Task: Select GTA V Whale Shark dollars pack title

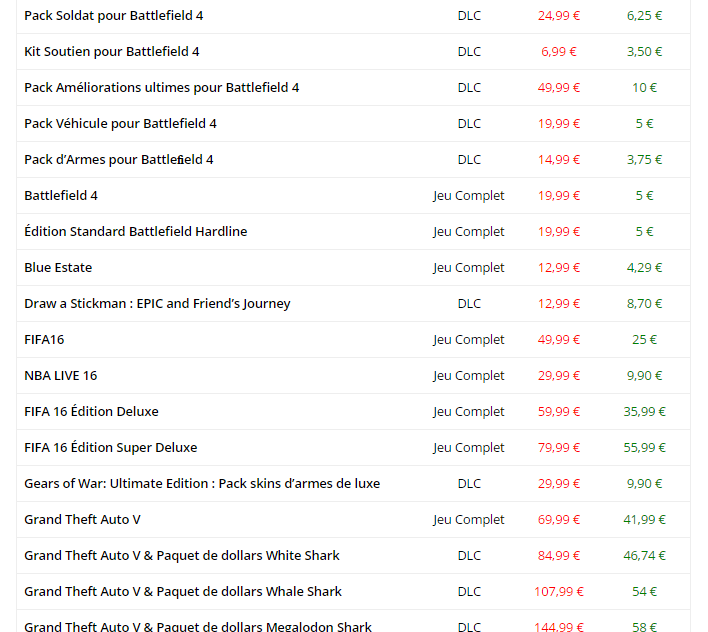Action: click(x=183, y=591)
